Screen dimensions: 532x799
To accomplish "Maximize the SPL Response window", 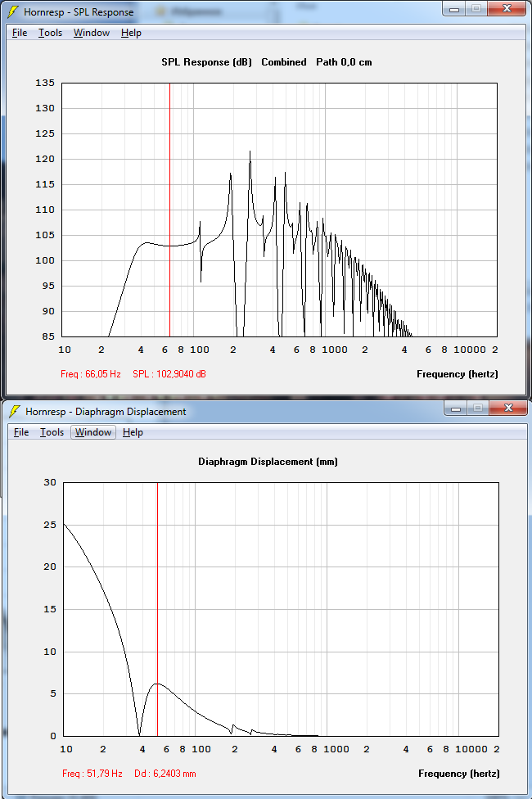I will click(476, 9).
